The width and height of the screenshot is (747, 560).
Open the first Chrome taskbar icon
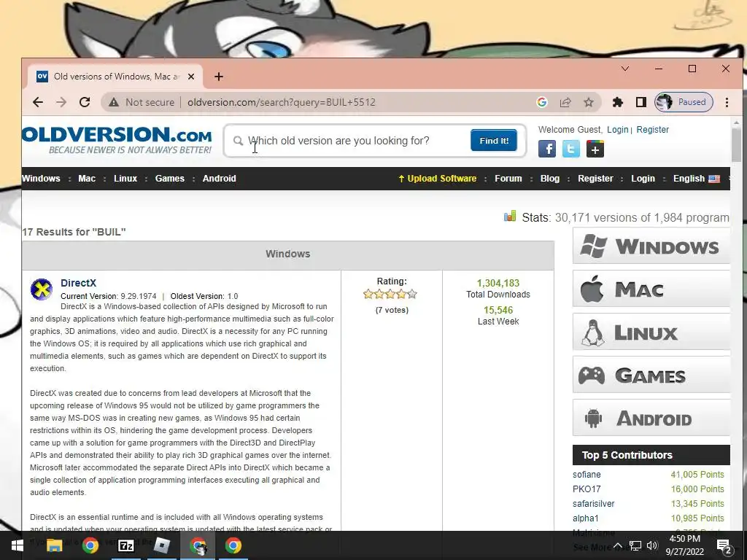90,545
